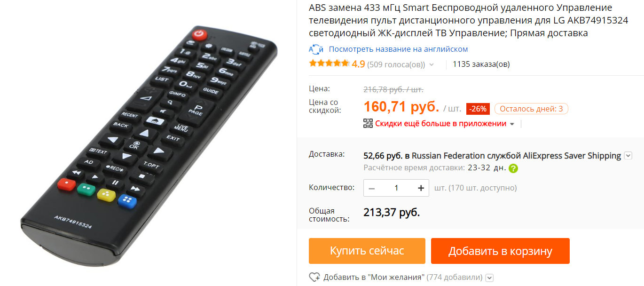Expand the arrow after "Скидки ещё больше в приложении"
This screenshot has height=286, width=644.
click(x=512, y=124)
